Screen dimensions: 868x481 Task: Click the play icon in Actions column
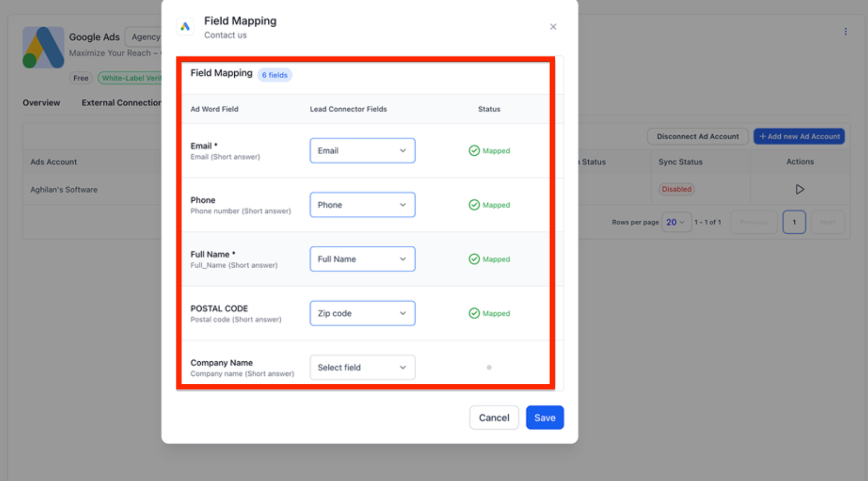[800, 189]
